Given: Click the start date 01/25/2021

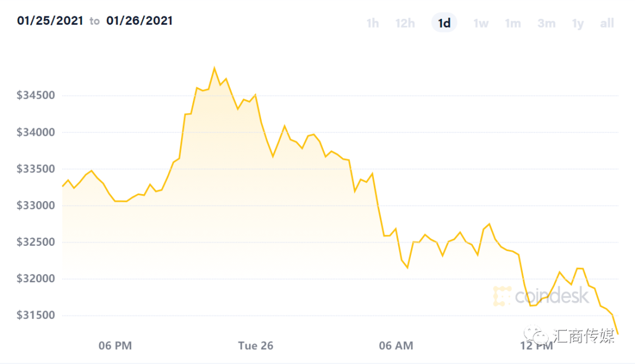Looking at the screenshot, I should pos(50,21).
